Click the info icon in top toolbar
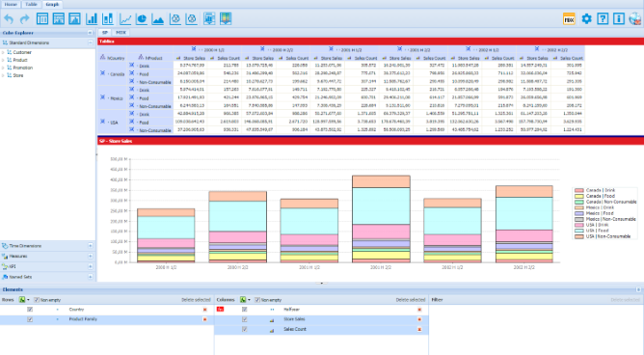 pos(619,19)
